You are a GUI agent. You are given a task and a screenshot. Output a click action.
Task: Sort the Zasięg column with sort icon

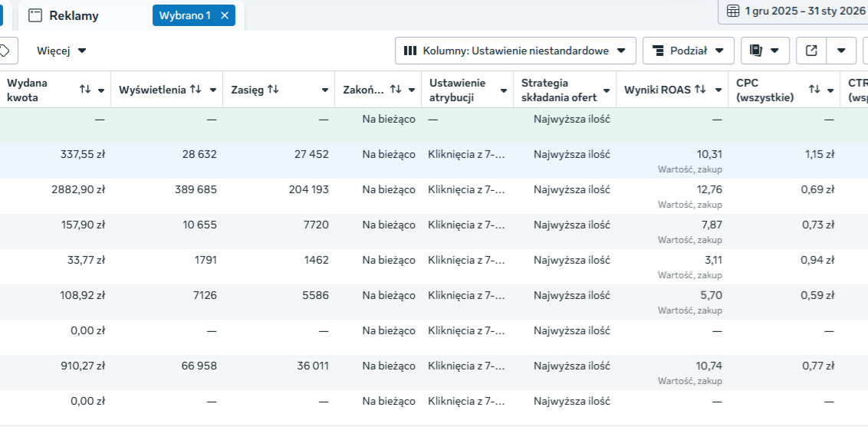[x=272, y=90]
